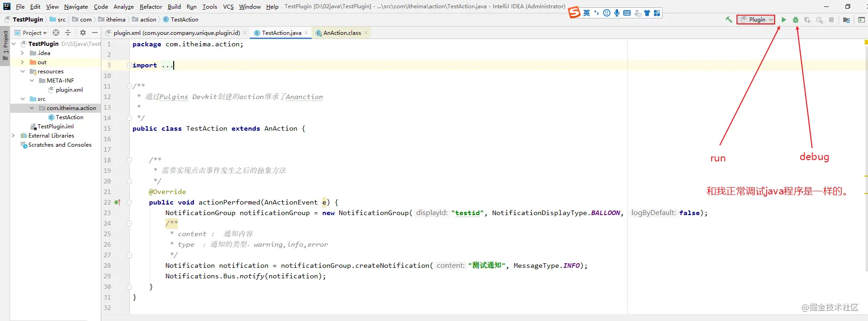
Task: Switch to the AnAction.class editor tab
Action: pos(342,33)
